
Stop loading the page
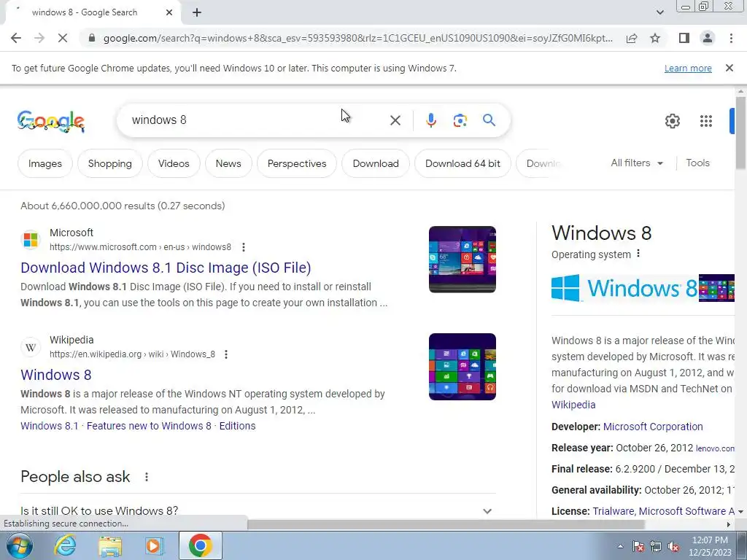pyautogui.click(x=63, y=38)
